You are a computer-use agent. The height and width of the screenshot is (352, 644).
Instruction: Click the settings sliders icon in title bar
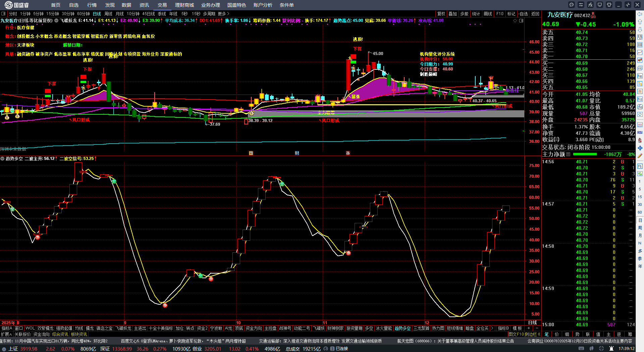coord(581,5)
